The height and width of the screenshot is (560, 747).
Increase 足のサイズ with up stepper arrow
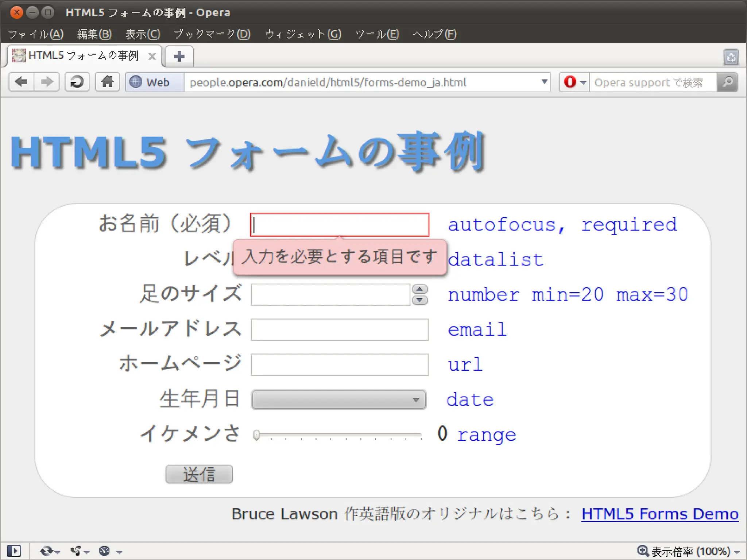pos(420,290)
